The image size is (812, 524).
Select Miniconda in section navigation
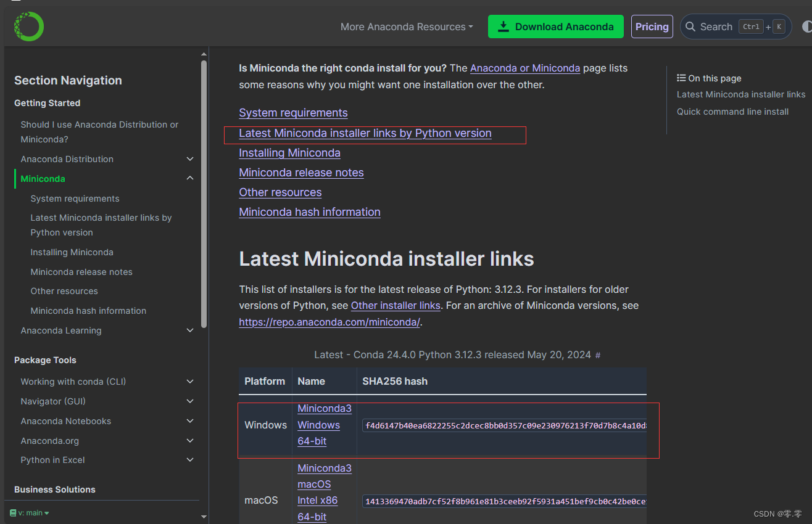pos(43,179)
